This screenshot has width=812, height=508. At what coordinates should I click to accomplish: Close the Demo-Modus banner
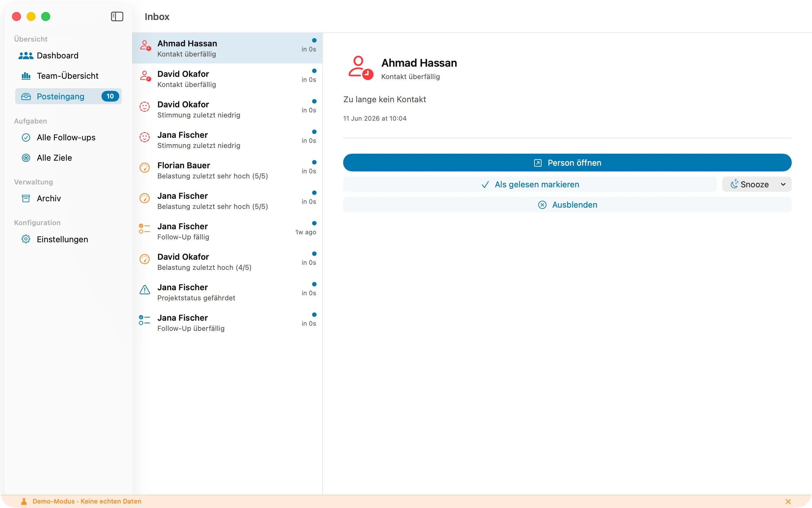(788, 501)
